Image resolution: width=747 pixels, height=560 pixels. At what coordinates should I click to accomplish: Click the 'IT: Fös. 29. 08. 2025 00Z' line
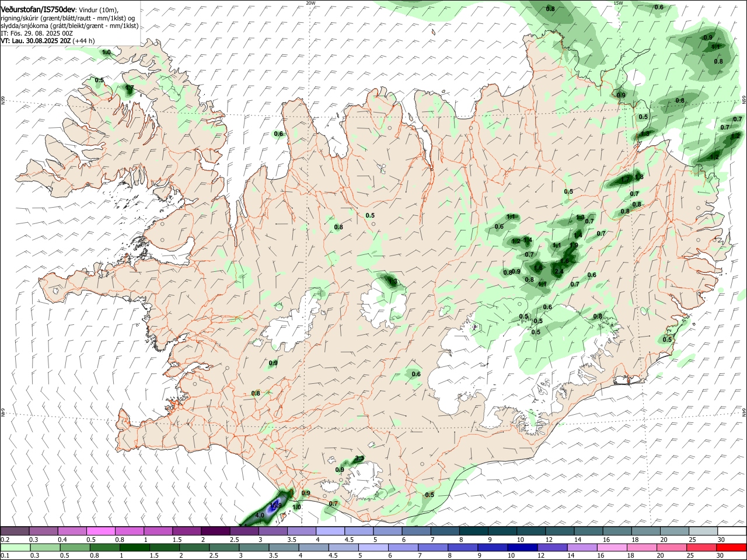pyautogui.click(x=37, y=33)
